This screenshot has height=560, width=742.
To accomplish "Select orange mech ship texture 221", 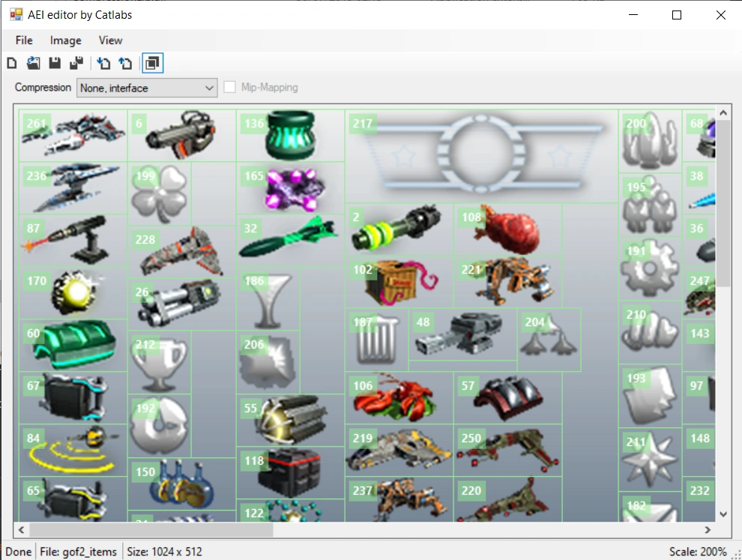I will click(508, 282).
